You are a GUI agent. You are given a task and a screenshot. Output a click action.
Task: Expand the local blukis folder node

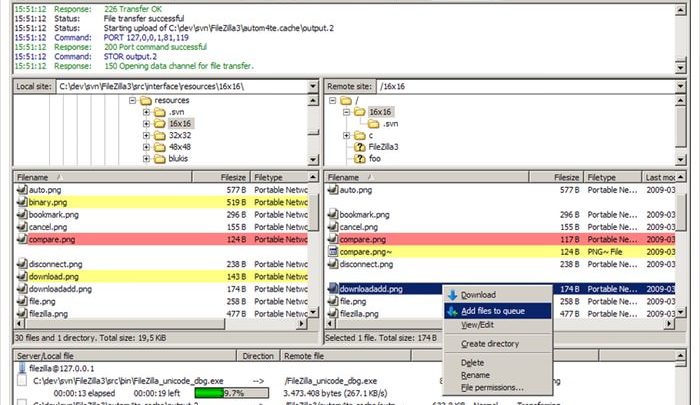coord(146,159)
